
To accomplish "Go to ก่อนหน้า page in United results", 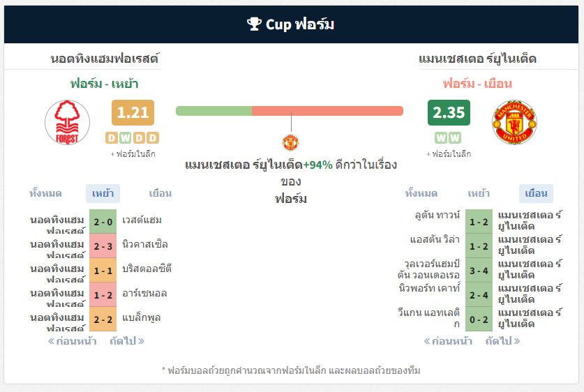I will (x=448, y=341).
